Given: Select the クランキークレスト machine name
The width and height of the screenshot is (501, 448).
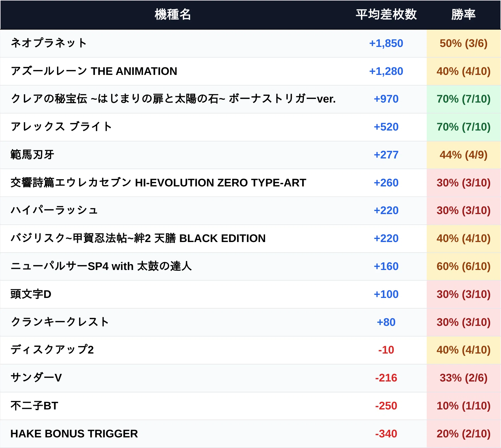Looking at the screenshot, I should click(x=60, y=322).
